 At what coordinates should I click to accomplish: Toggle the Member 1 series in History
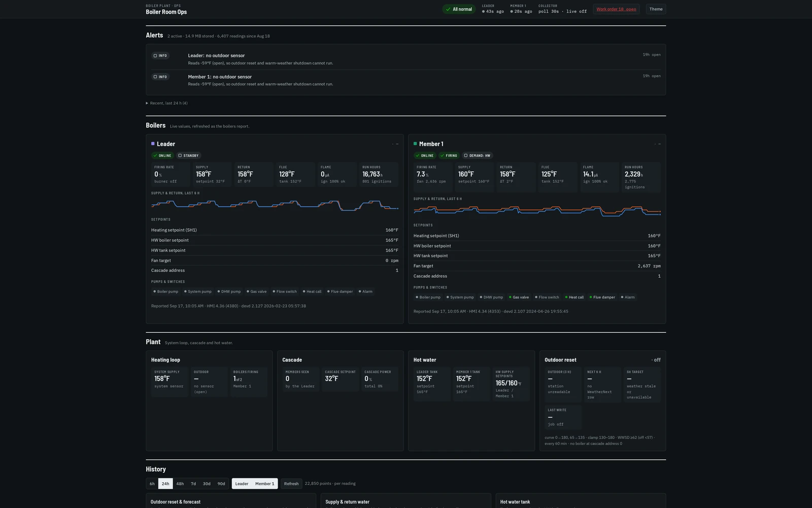coord(264,484)
